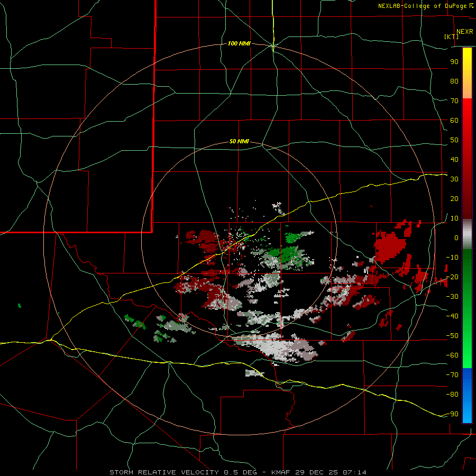Select the -70 scale value

452,374
